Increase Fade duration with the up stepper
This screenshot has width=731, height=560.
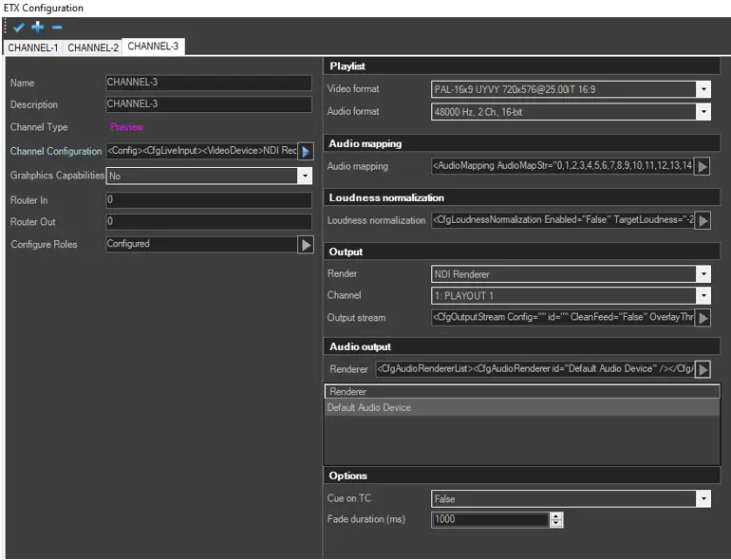point(556,516)
